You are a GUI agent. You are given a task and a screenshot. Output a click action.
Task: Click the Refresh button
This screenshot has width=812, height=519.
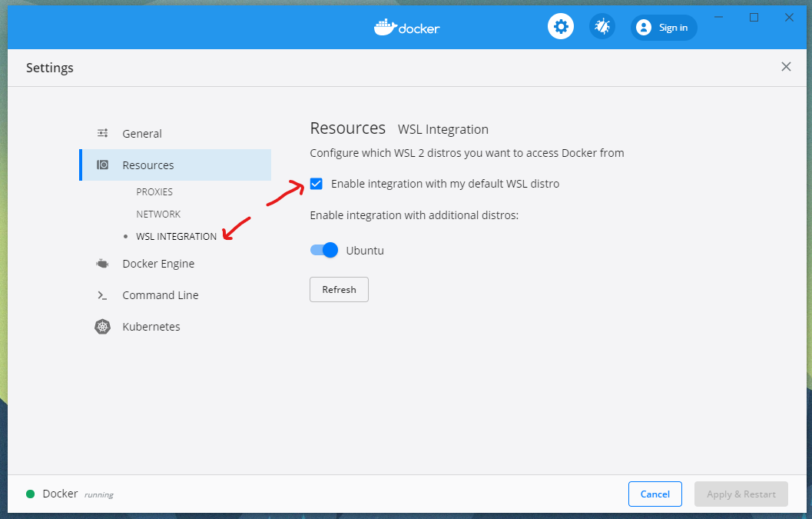click(340, 289)
